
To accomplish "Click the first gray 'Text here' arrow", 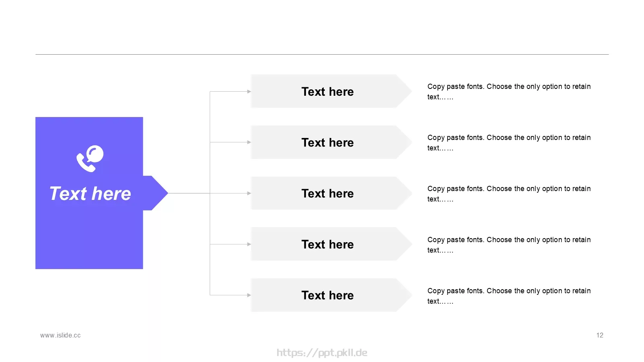I will click(x=331, y=91).
